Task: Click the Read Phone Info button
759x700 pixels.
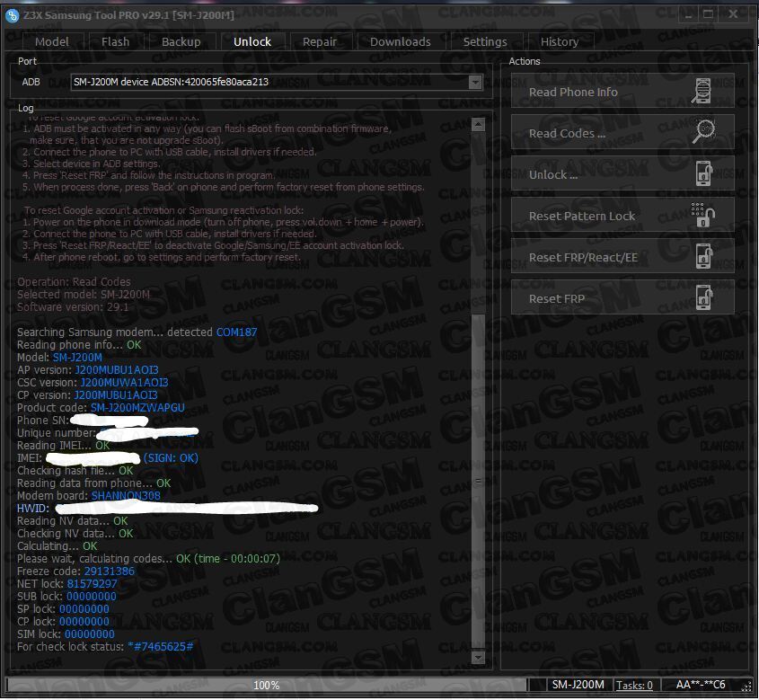Action: (x=622, y=91)
